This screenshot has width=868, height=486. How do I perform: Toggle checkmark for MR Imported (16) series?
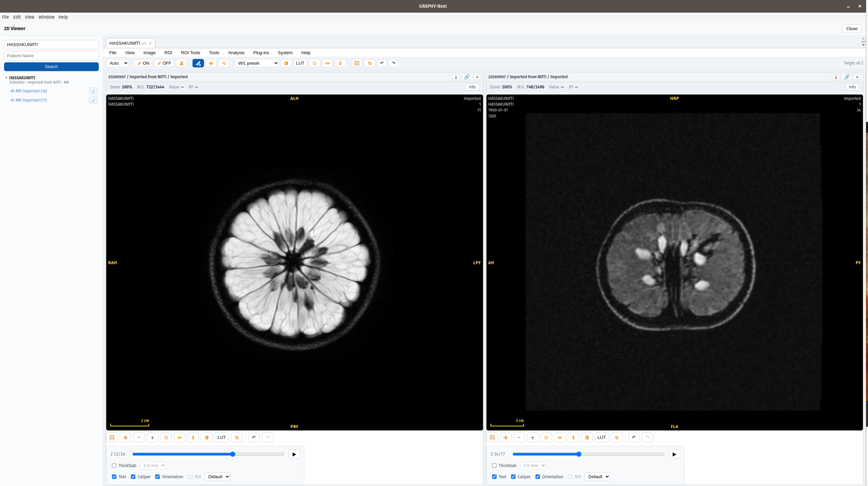[93, 91]
